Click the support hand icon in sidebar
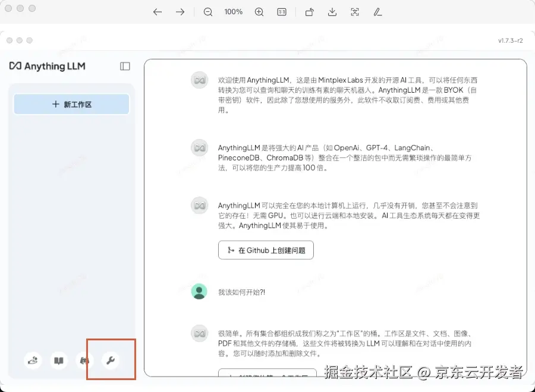The width and height of the screenshot is (535, 392). pos(33,360)
